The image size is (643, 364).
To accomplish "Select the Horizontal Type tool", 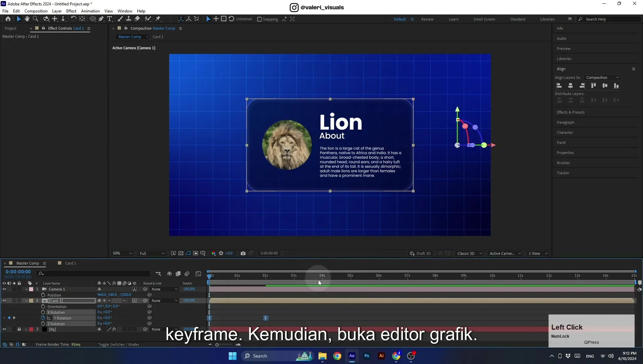I will coord(110,19).
